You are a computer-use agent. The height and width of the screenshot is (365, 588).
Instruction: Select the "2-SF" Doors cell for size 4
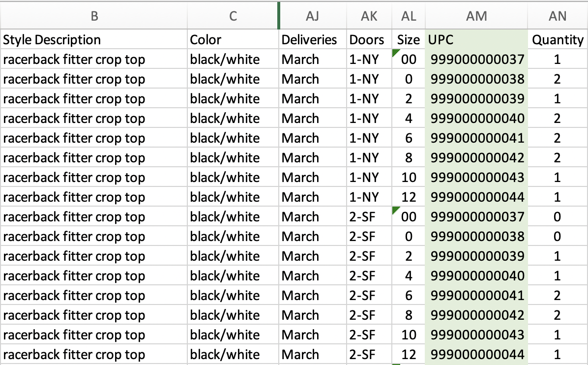pos(369,276)
